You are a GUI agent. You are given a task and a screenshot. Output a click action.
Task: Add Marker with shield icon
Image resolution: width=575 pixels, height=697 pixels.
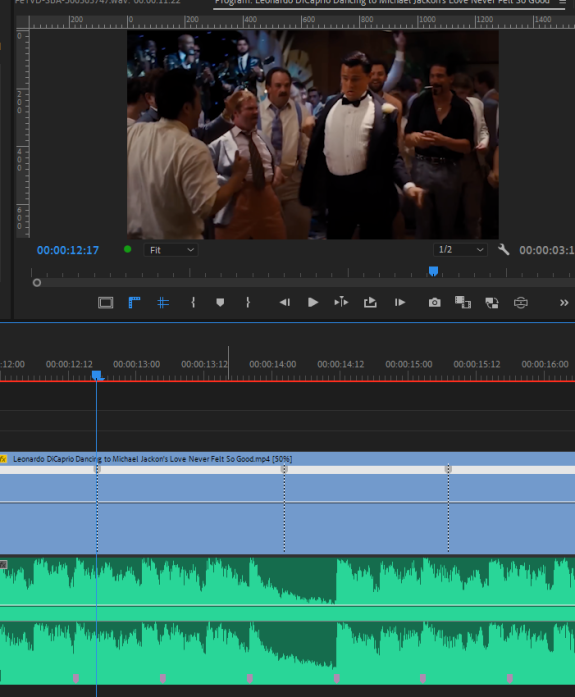point(220,303)
